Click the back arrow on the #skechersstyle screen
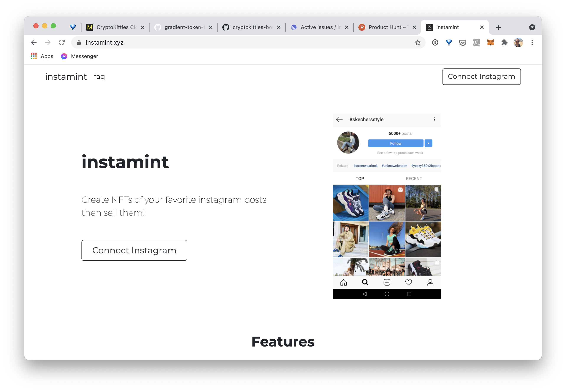This screenshot has height=392, width=566. [339, 120]
